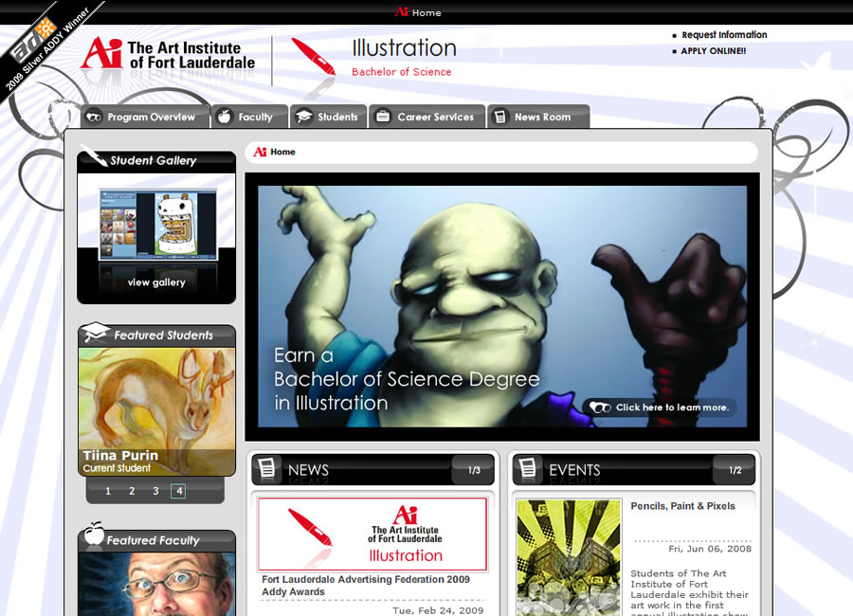Viewport: 853px width, 616px height.
Task: Select featured student page 3
Action: [155, 491]
